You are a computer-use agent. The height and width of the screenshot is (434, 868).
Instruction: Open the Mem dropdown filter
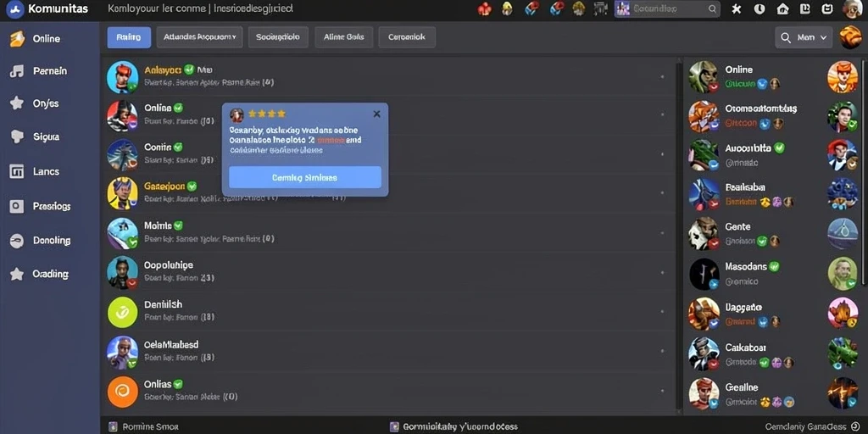click(804, 37)
